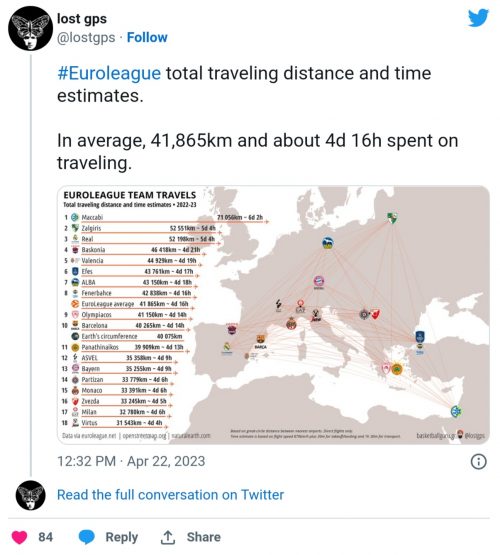Screen dimensions: 500x555
Task: Open the lost gps profile avatar
Action: pos(30,28)
